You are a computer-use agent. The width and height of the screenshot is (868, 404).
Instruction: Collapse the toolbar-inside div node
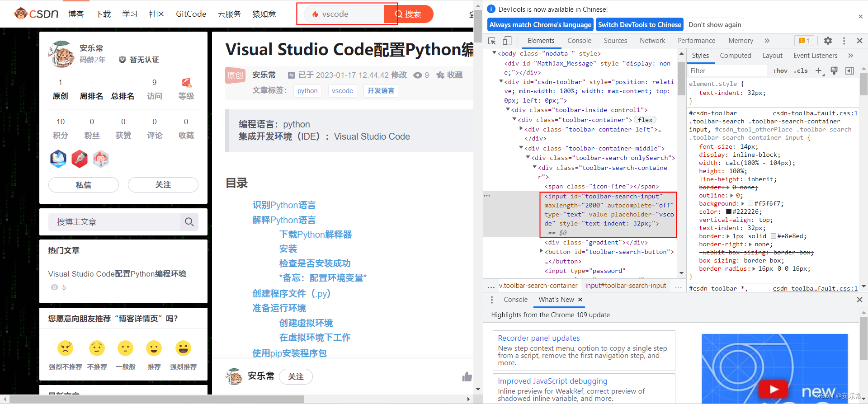click(x=508, y=109)
